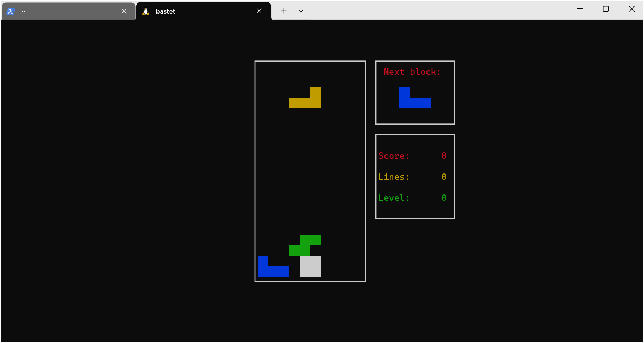Click the Next block heading text

coord(412,72)
